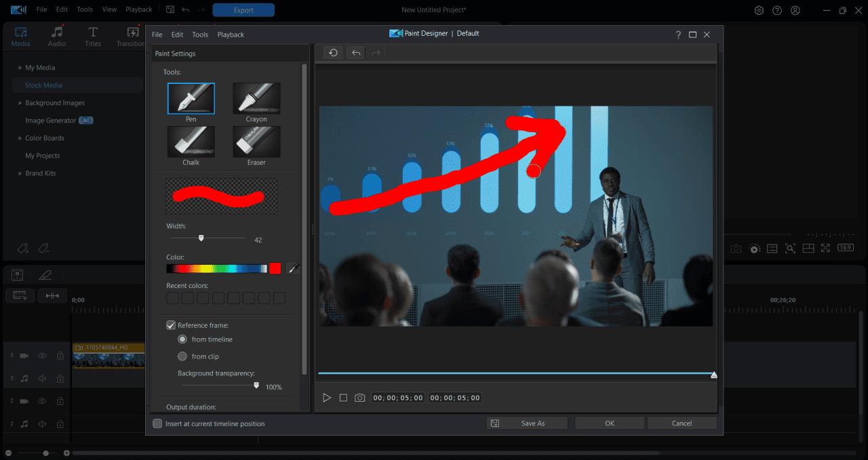
Task: Click the Cancel button
Action: [682, 423]
